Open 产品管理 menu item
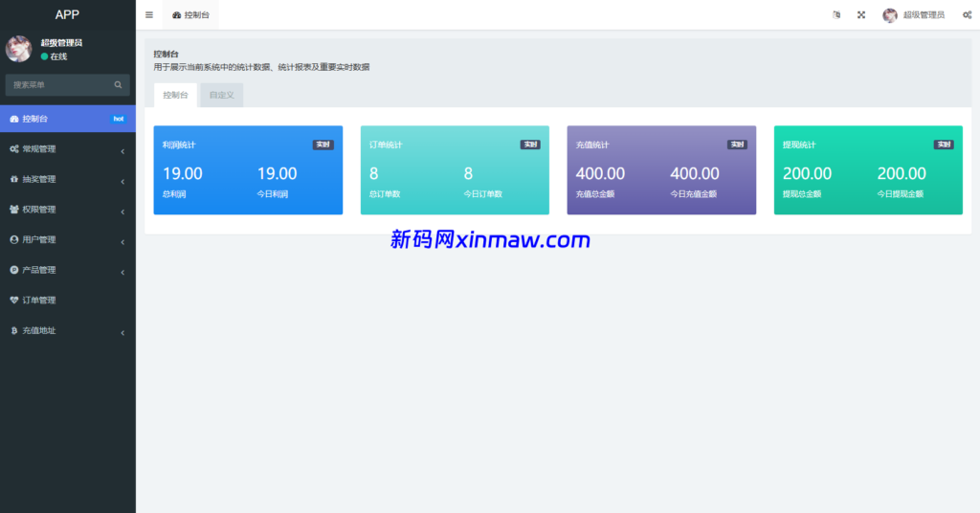The image size is (980, 513). [68, 270]
